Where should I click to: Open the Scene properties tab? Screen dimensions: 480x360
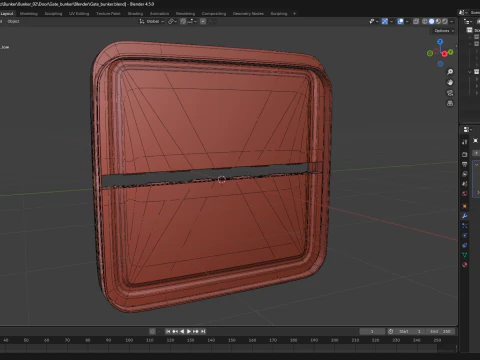(465, 184)
